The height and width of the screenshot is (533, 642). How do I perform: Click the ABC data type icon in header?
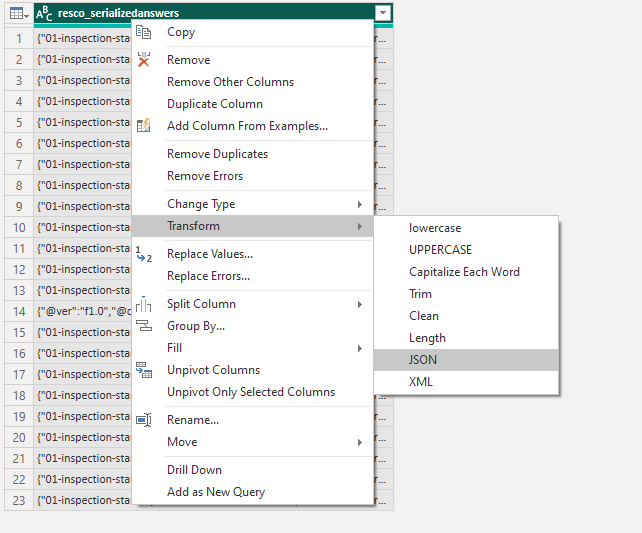click(44, 14)
